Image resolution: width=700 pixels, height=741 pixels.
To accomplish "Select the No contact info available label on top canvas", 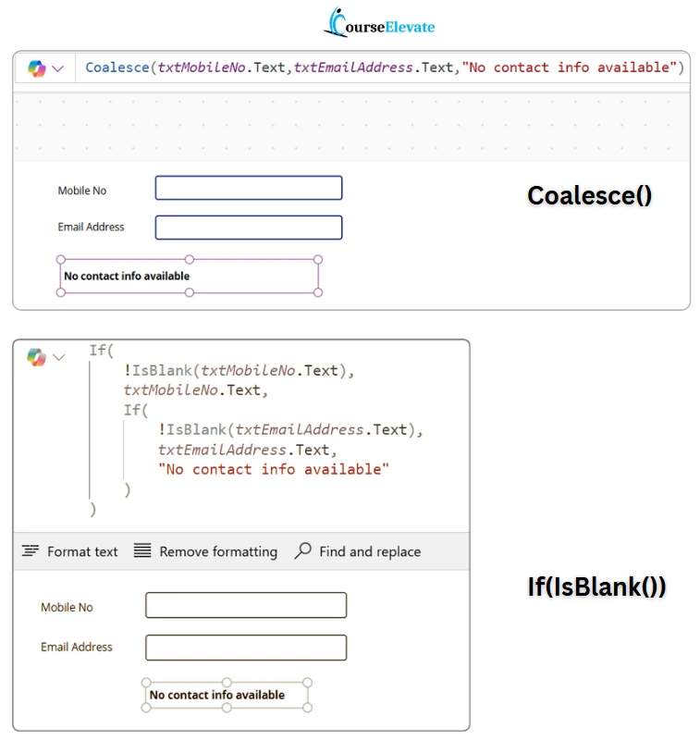I will [127, 275].
